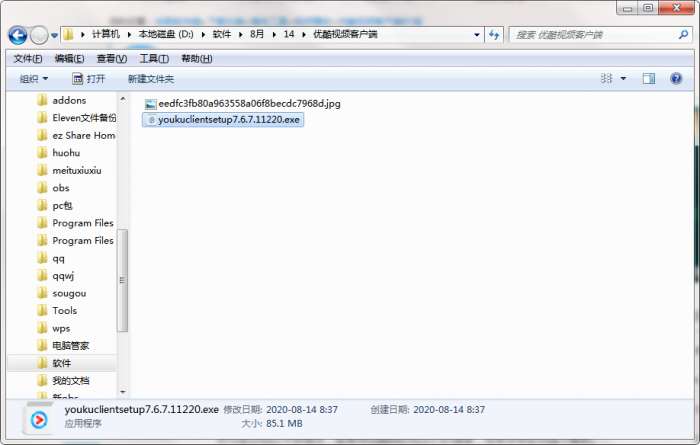Image resolution: width=700 pixels, height=445 pixels.
Task: Select highlighted 软件 folder in tree
Action: [62, 363]
